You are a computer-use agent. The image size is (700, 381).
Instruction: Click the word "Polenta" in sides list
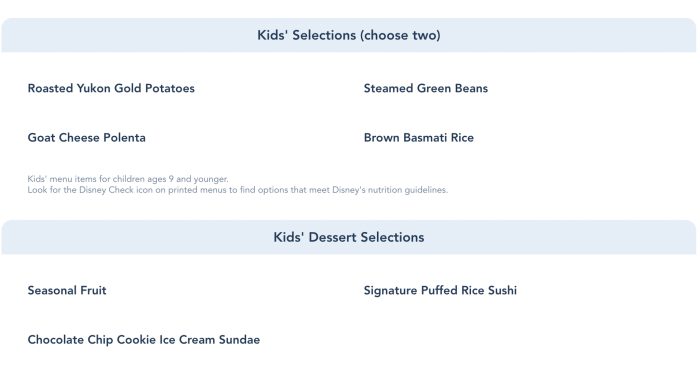[125, 138]
